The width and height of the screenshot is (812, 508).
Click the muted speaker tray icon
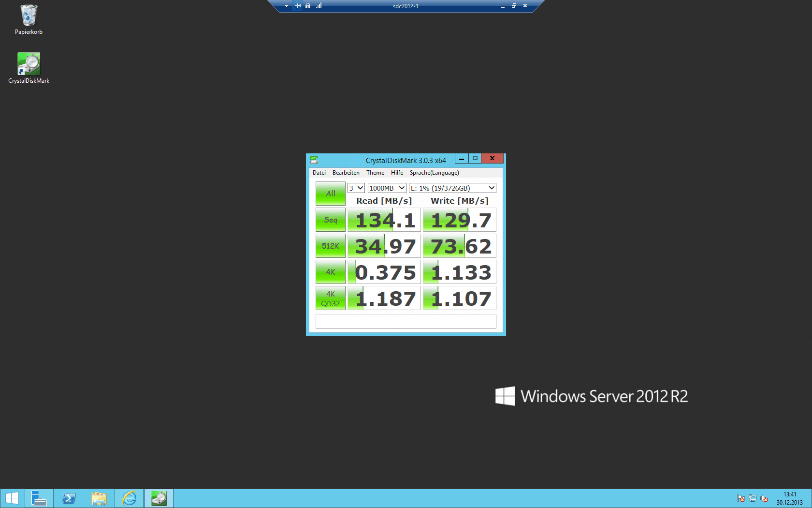tap(764, 498)
